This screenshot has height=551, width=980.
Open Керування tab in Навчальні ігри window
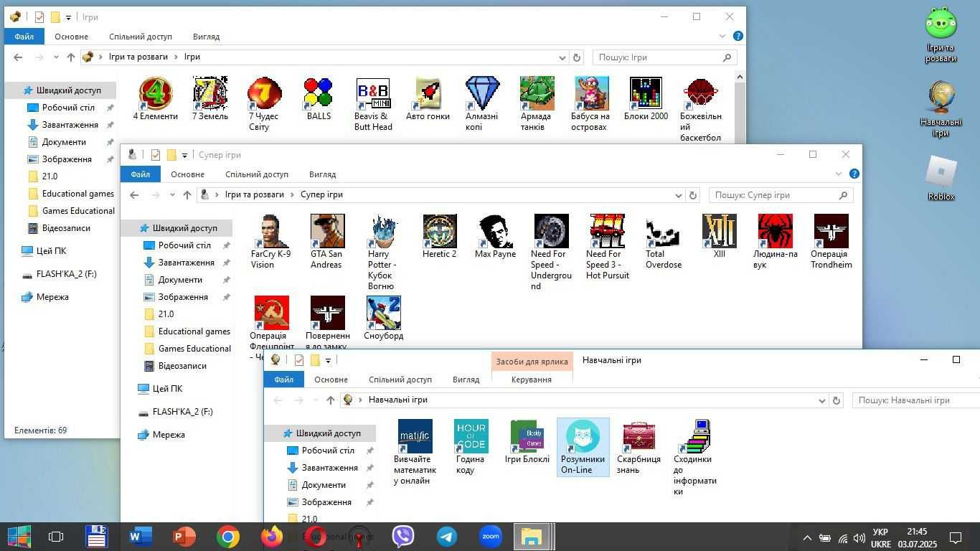point(532,380)
